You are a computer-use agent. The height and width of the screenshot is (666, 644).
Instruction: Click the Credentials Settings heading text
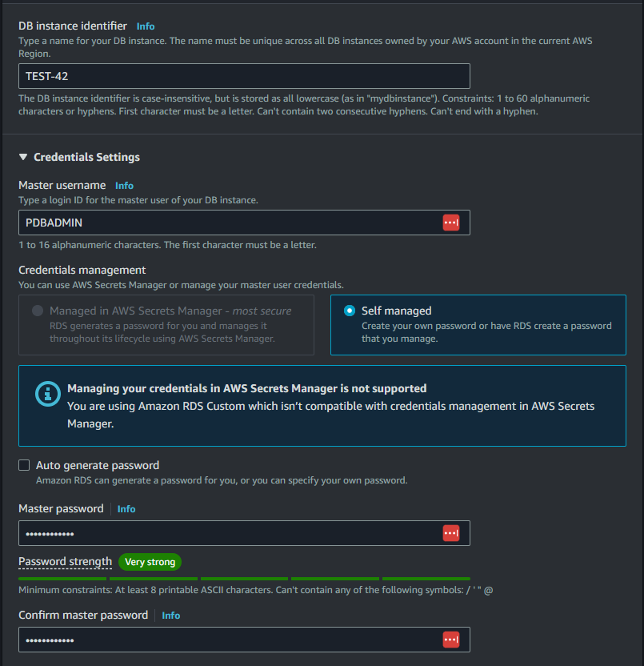(x=86, y=157)
